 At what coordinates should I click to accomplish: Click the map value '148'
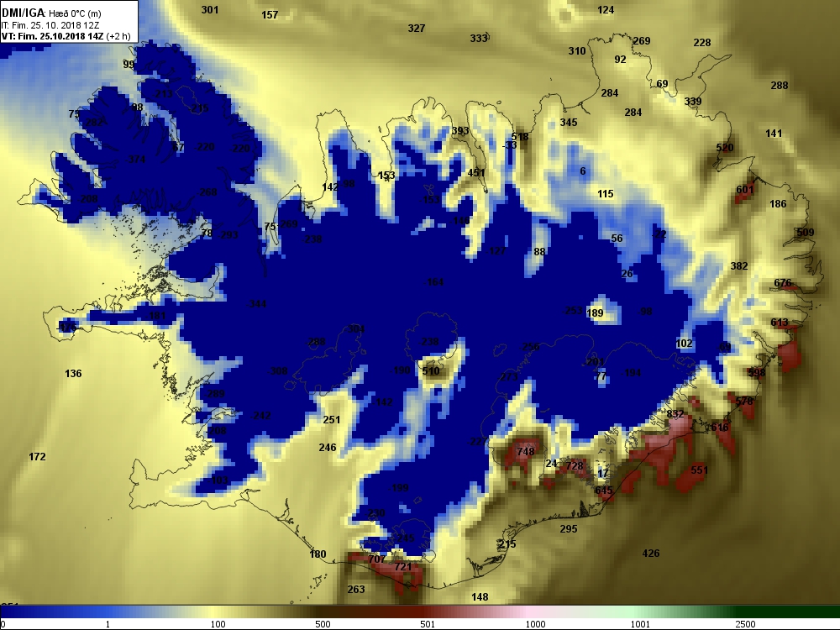coord(480,596)
